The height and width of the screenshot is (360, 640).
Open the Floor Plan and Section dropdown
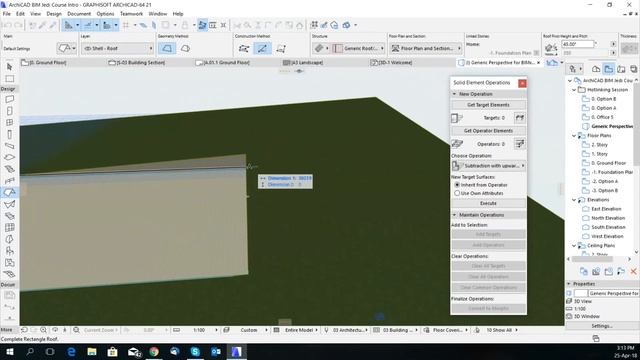(426, 48)
